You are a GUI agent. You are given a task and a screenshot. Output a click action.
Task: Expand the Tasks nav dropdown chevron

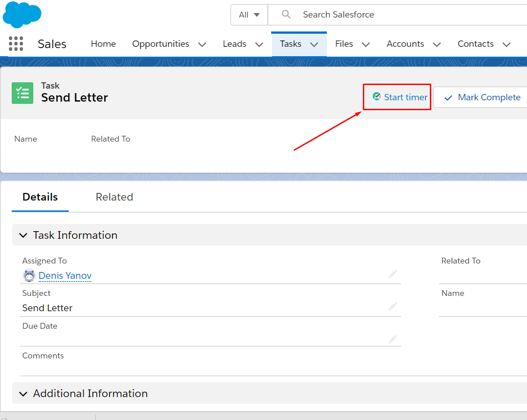click(x=314, y=45)
